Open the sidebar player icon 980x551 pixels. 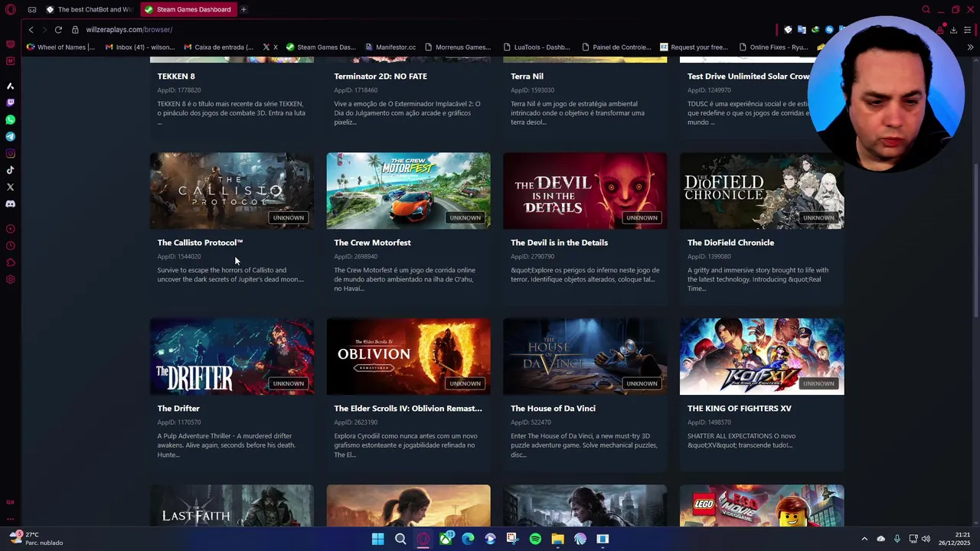[x=10, y=229]
